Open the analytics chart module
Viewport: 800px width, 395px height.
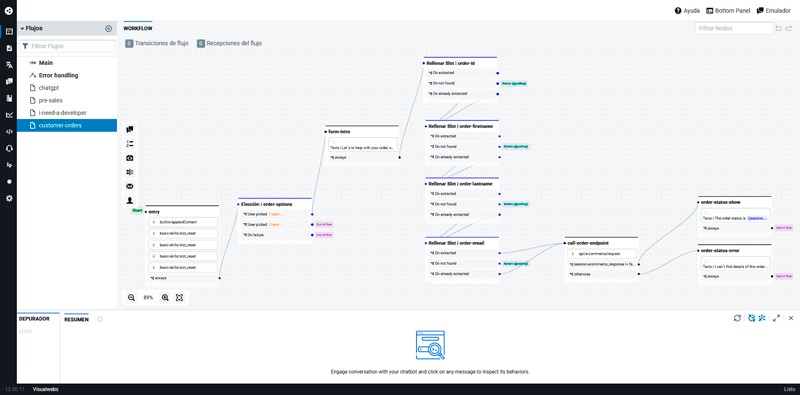click(9, 114)
